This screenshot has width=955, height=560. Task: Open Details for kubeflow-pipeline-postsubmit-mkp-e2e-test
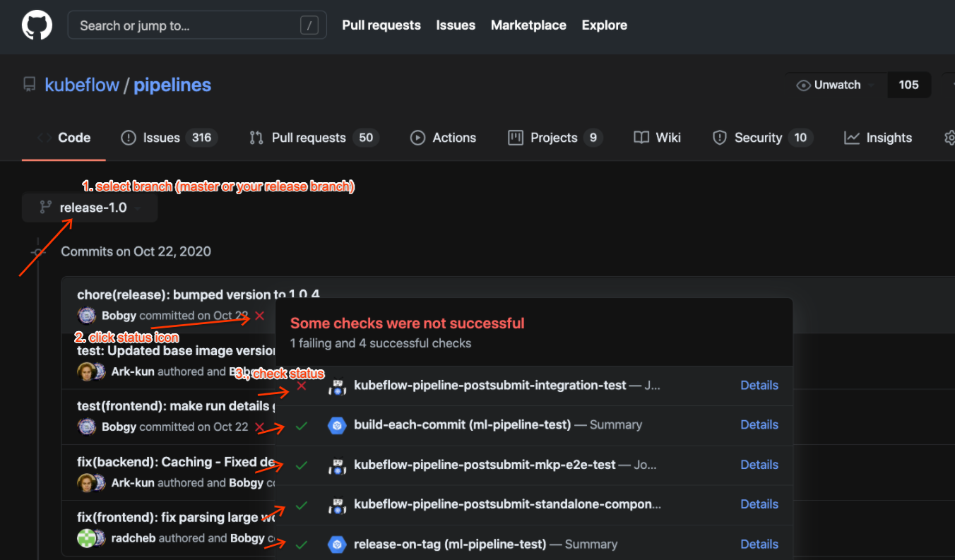[x=759, y=465]
